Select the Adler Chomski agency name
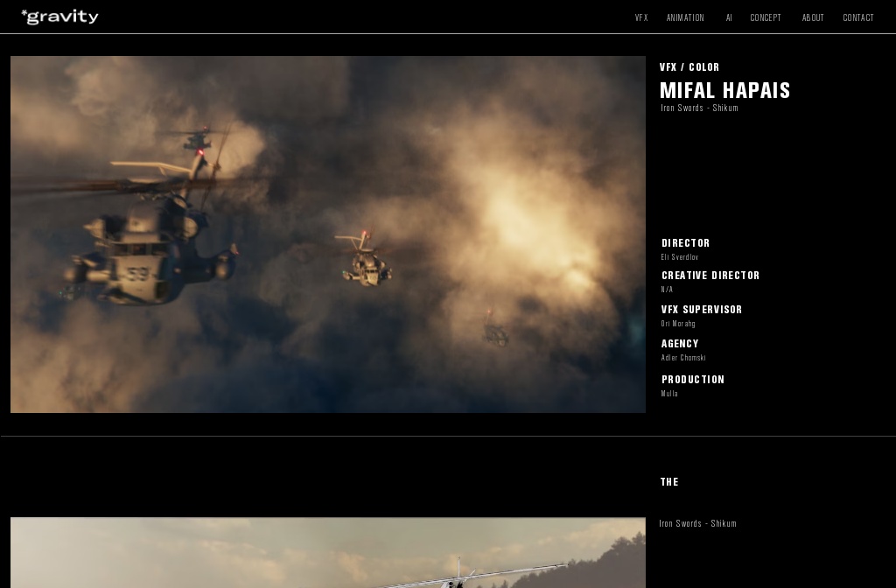 [x=683, y=358]
